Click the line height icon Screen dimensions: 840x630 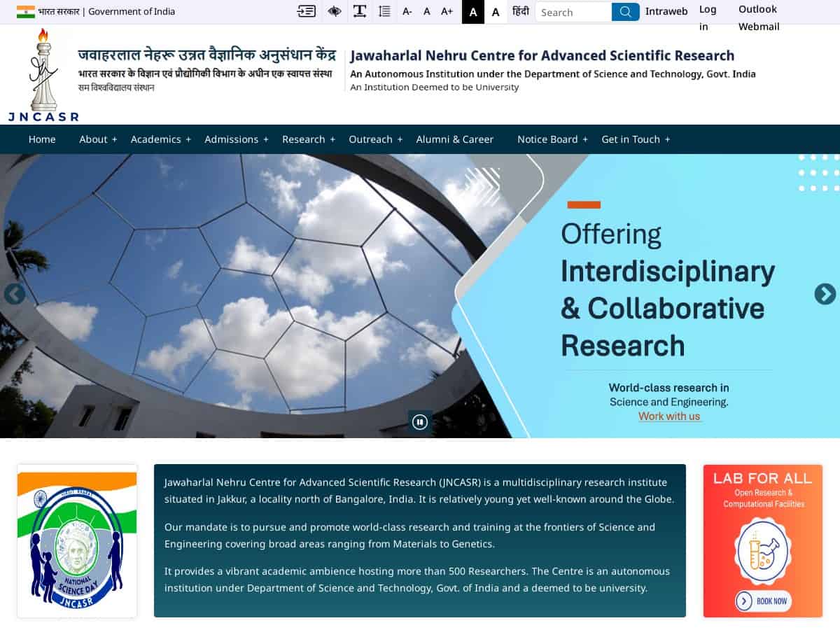pyautogui.click(x=384, y=11)
